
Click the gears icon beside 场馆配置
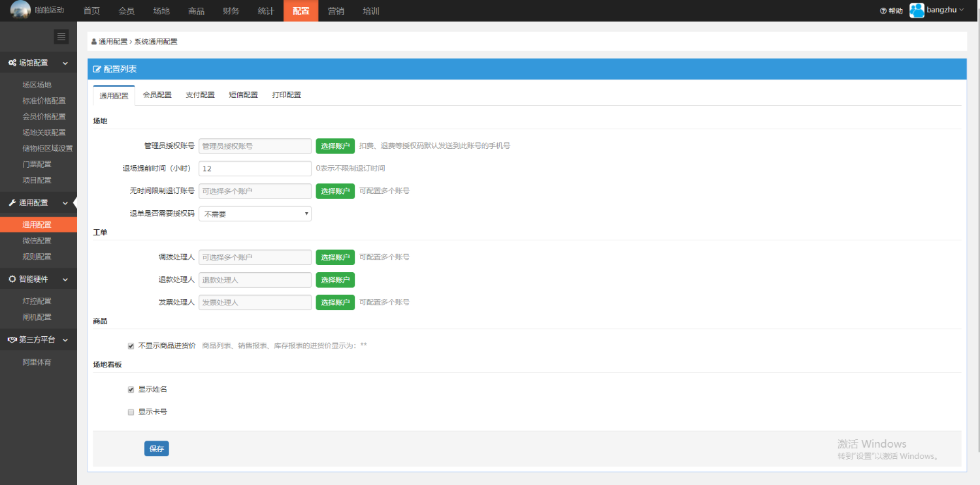coord(12,63)
